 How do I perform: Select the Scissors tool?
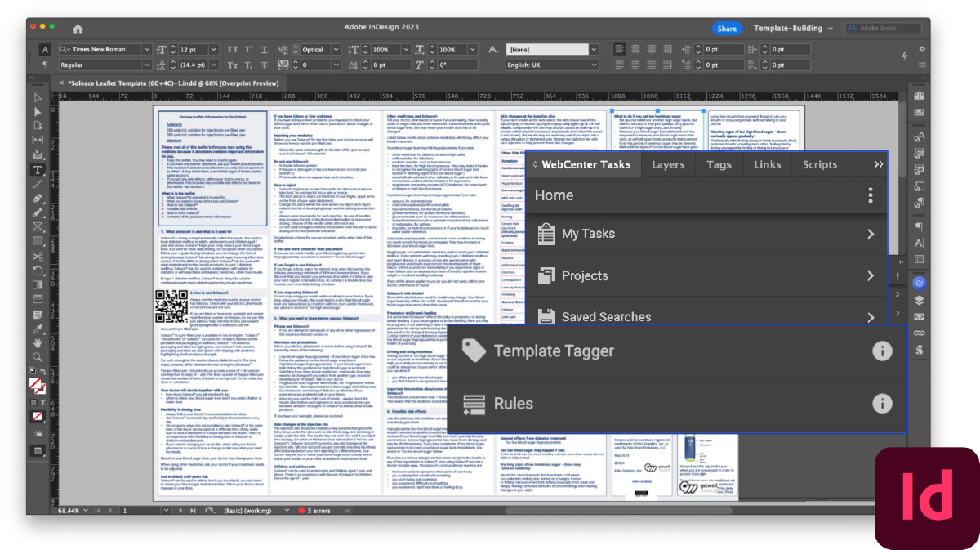(x=38, y=257)
